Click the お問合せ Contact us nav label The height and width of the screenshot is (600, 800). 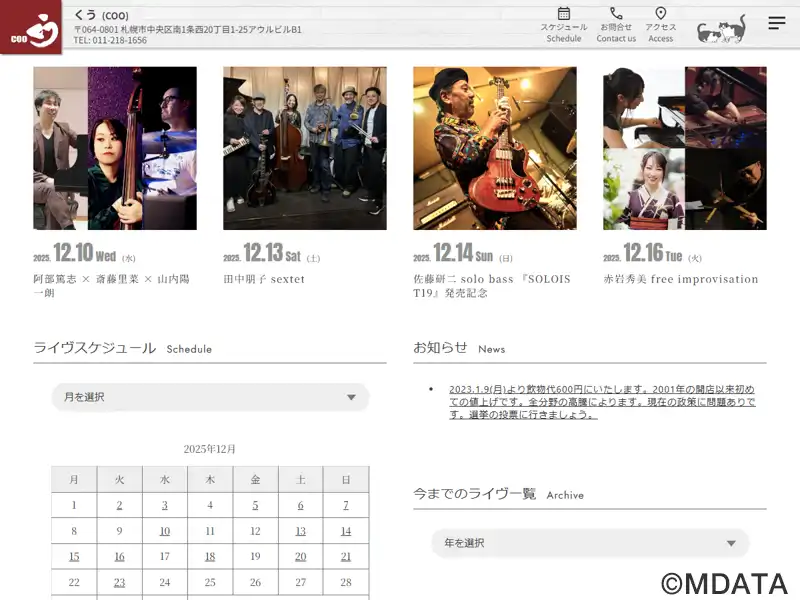(616, 33)
